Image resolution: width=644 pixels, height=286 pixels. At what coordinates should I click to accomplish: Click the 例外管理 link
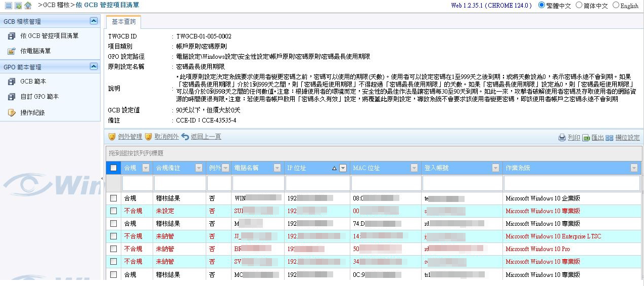pyautogui.click(x=130, y=137)
